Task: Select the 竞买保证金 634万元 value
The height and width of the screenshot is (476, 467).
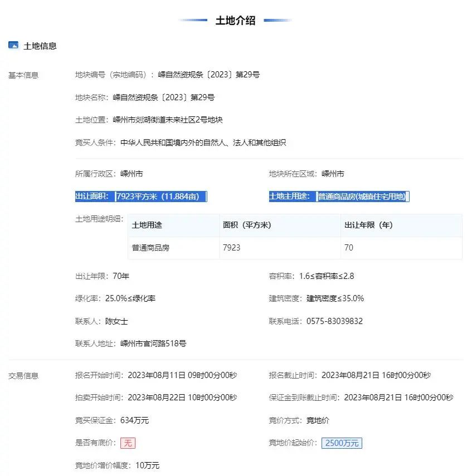Action: (136, 420)
